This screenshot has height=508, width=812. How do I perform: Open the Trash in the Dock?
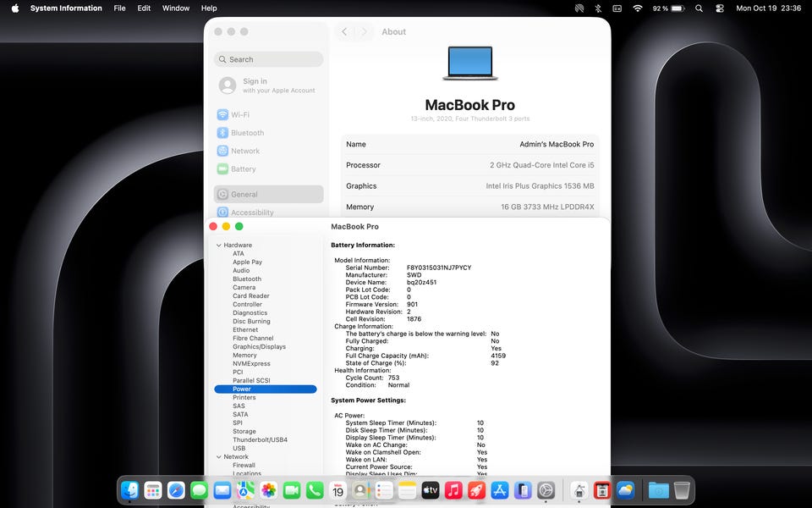tap(682, 490)
